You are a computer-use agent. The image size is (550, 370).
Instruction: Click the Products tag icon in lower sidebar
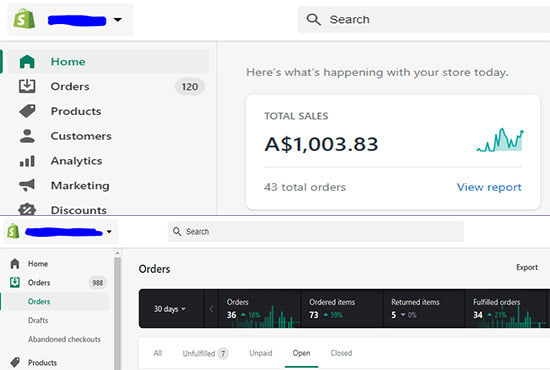pyautogui.click(x=15, y=362)
